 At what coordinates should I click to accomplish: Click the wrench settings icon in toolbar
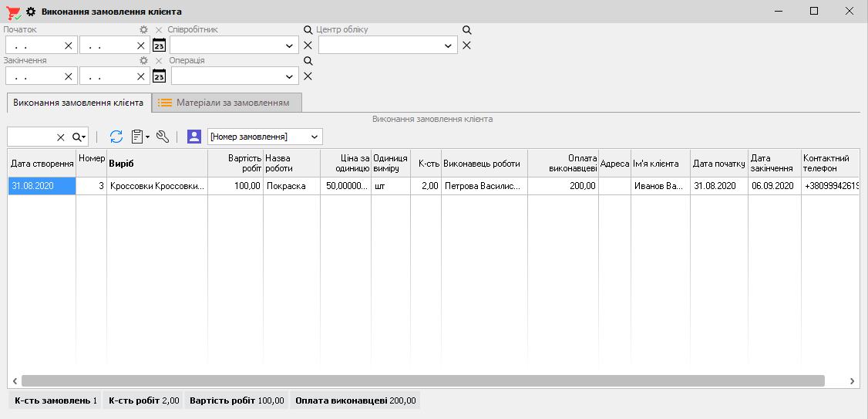coord(162,137)
